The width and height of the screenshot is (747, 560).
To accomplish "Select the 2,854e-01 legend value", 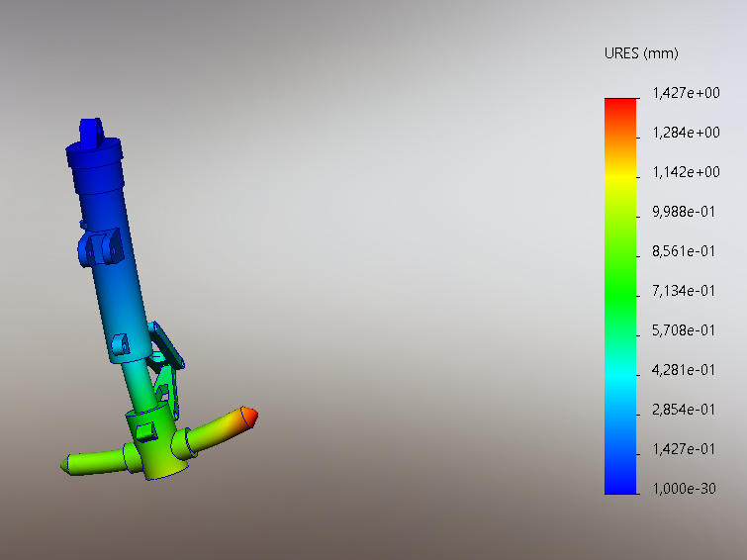I will point(684,410).
